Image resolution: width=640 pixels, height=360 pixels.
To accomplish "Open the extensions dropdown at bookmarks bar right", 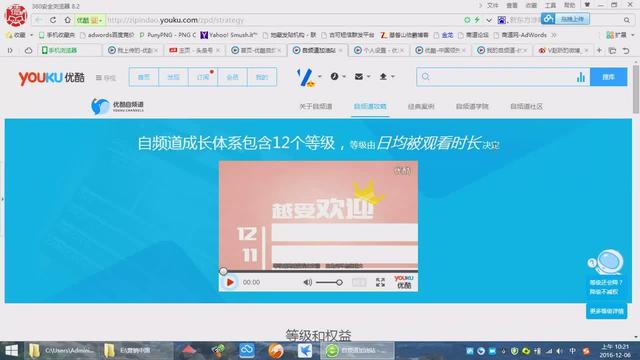I will (620, 35).
